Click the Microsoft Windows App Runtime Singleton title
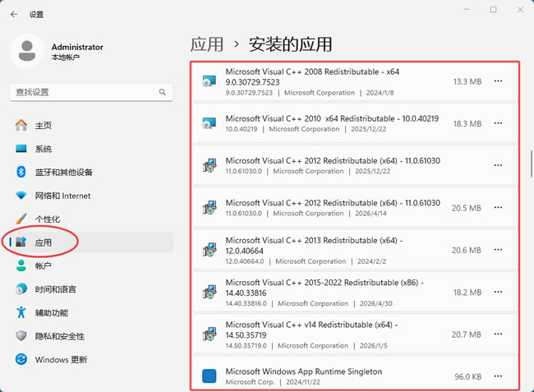The width and height of the screenshot is (534, 392). (x=304, y=371)
